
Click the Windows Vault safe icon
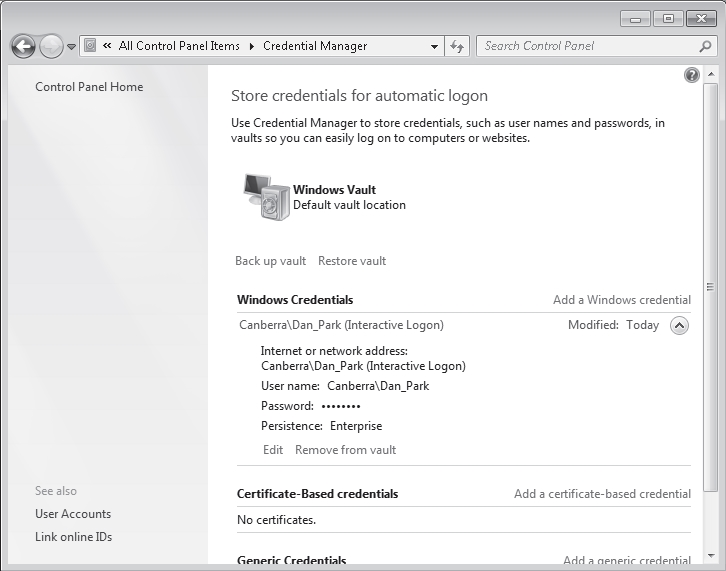click(264, 196)
